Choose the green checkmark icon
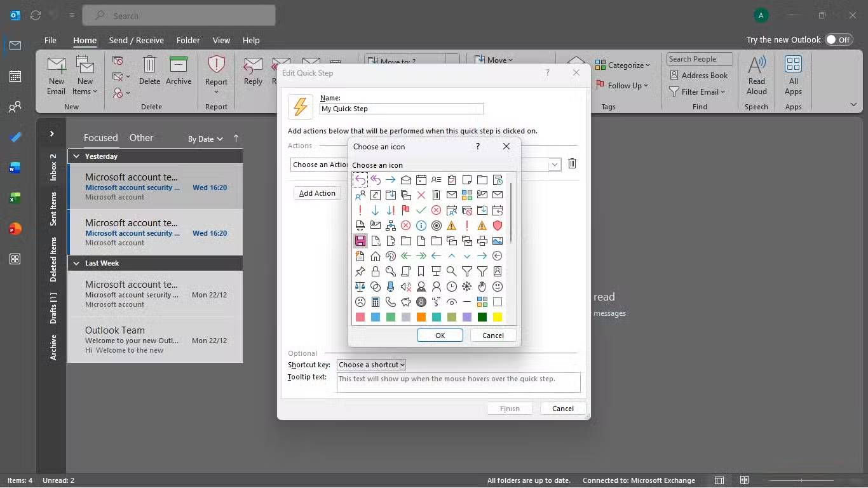Screen dimensions: 868x488 421,210
